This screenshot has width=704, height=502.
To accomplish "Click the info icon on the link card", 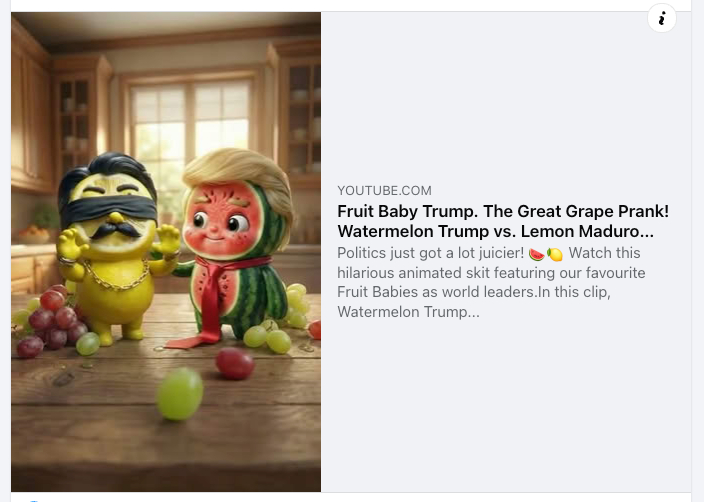I will tap(662, 18).
